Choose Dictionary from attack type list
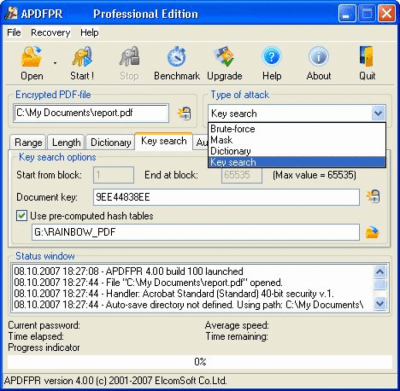 [297, 151]
